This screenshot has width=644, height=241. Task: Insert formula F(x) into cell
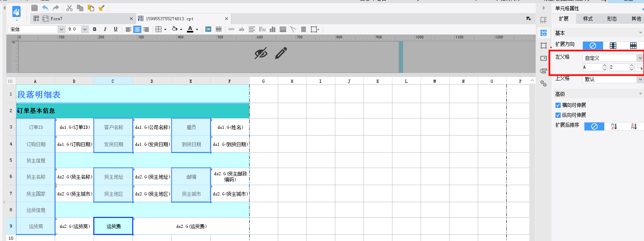(262, 29)
